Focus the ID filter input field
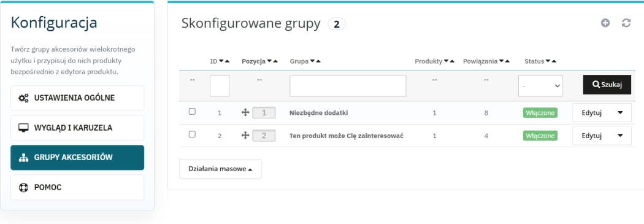Screen dimensions: 644x224 220,85
